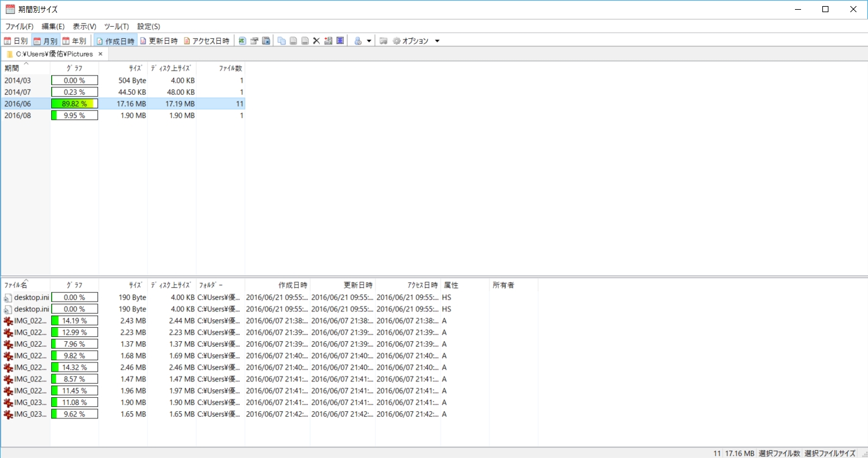Image resolution: width=868 pixels, height=458 pixels.
Task: Click the folder icon on the Pictures tab
Action: 10,54
